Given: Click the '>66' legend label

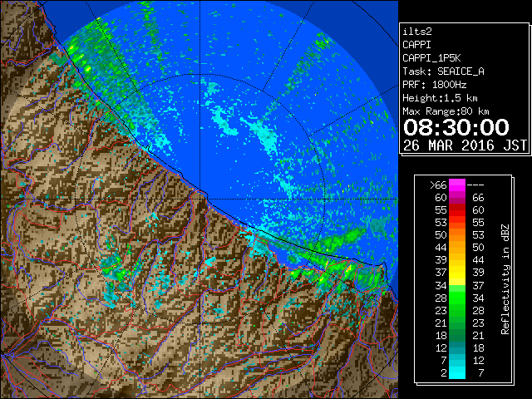Looking at the screenshot, I should coord(438,185).
